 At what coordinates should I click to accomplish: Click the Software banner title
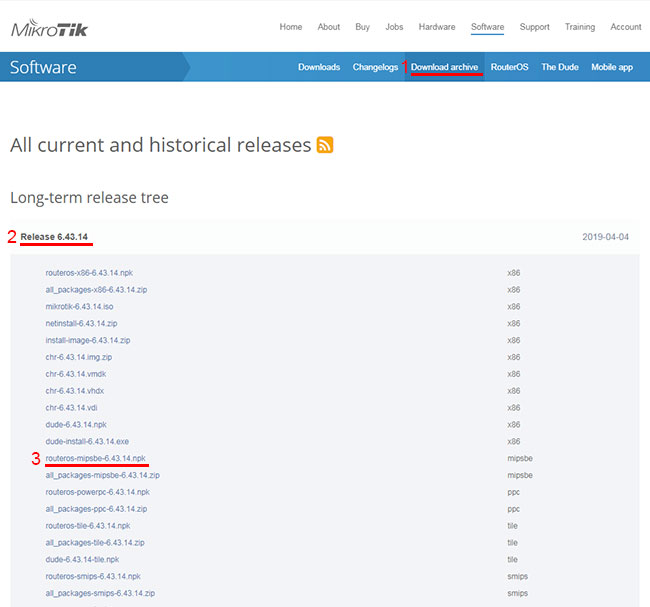tap(43, 67)
